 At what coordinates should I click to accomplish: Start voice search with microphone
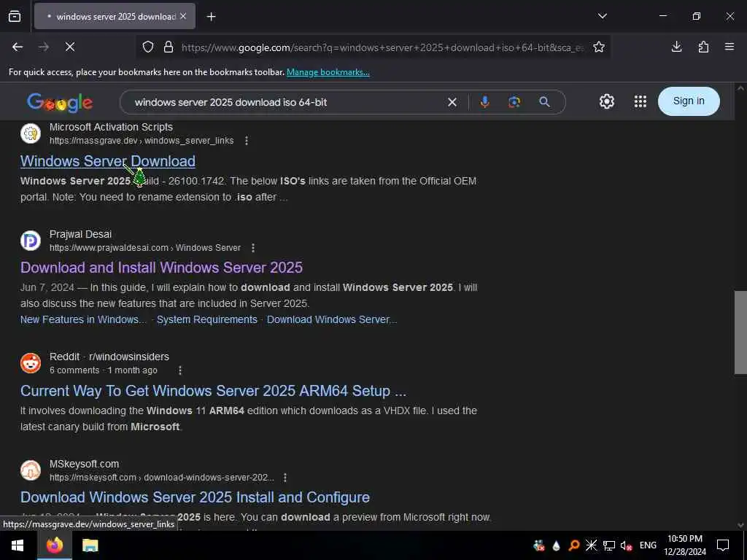click(484, 102)
